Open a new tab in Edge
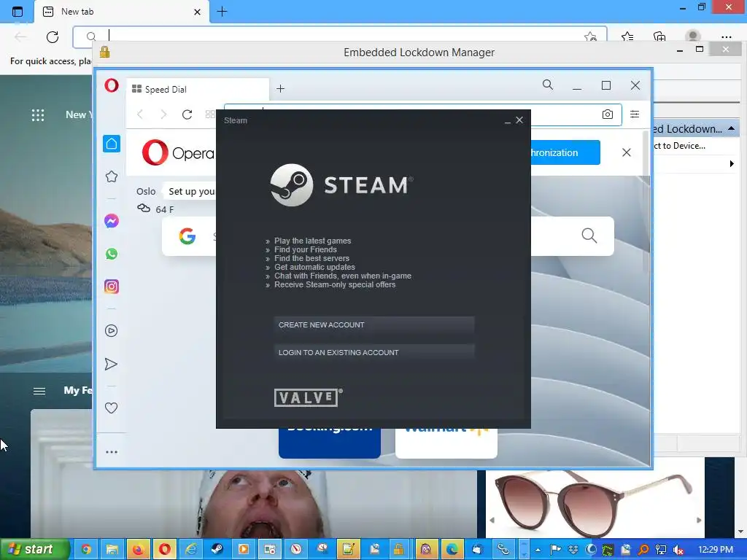This screenshot has width=747, height=560. [222, 12]
